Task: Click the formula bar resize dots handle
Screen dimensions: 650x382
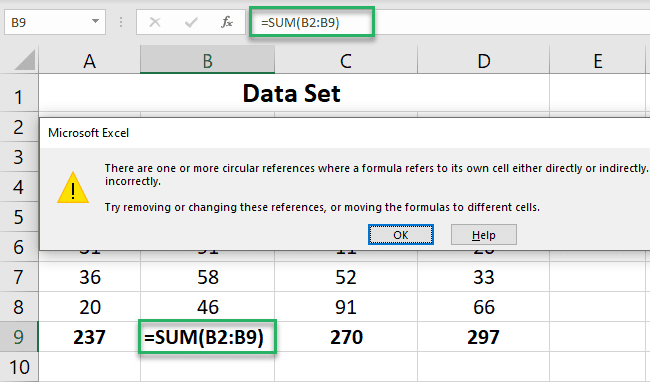Action: tap(121, 22)
